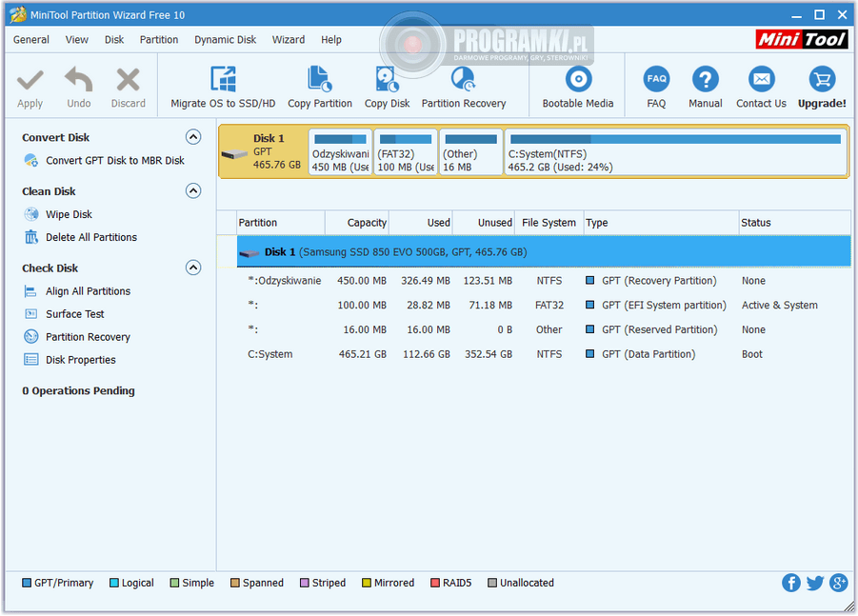This screenshot has height=616, width=858.
Task: Open Bootable Media builder
Action: [578, 87]
